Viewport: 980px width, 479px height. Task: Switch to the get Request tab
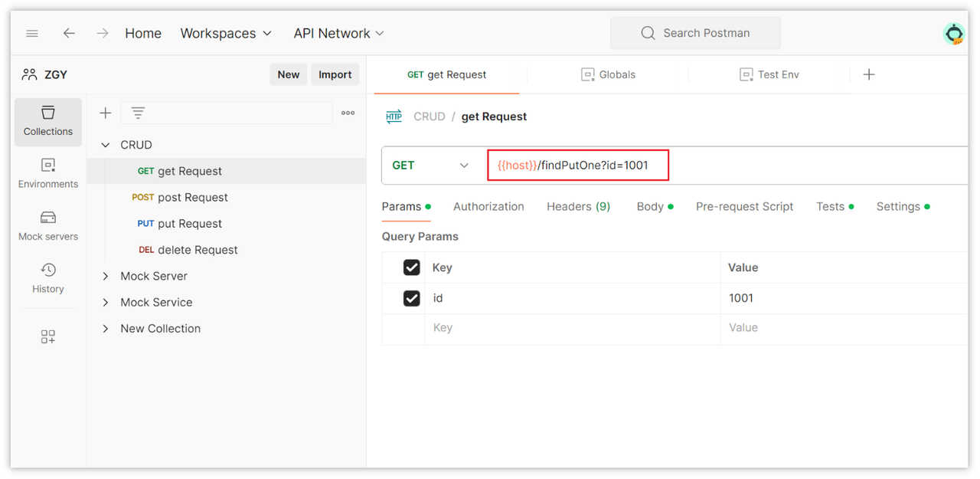tap(447, 74)
